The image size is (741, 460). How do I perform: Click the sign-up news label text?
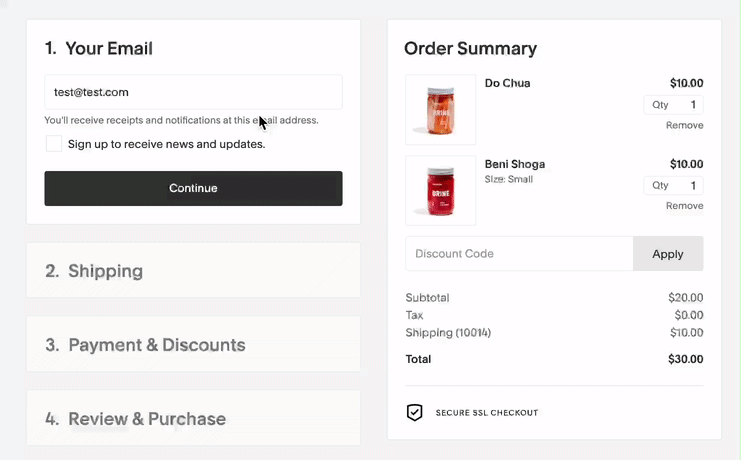tap(166, 144)
